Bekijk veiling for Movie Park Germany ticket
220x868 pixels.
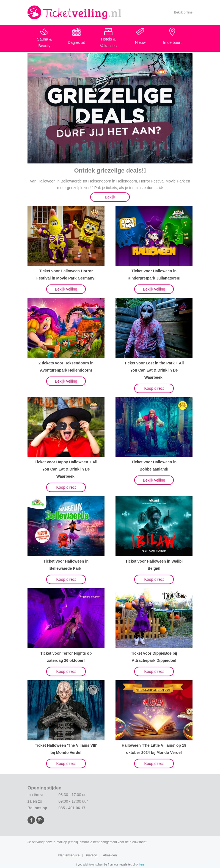point(66,289)
